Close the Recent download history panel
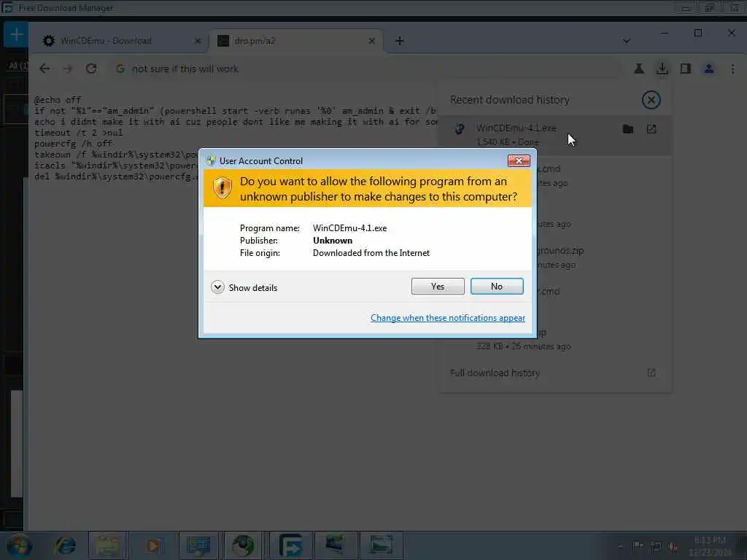The width and height of the screenshot is (747, 560). coord(651,99)
